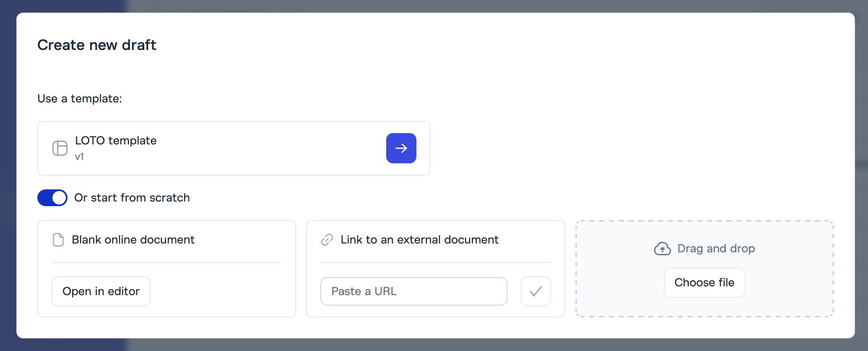Click the Blank online document heading

click(x=133, y=240)
